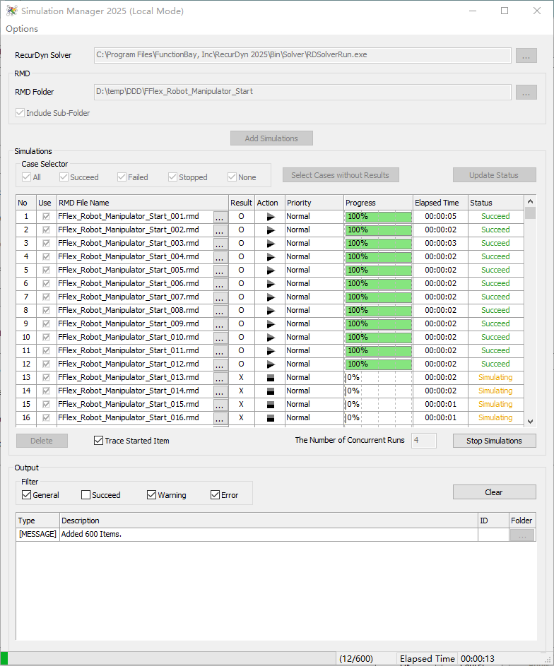Open the browse button beside Start_005.rmd
This screenshot has width=554, height=666.
[220, 271]
